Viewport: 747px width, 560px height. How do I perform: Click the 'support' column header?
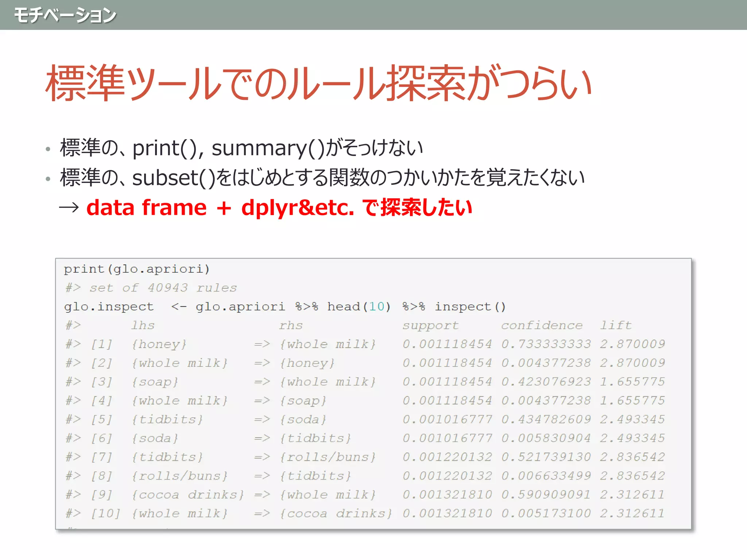pyautogui.click(x=431, y=326)
